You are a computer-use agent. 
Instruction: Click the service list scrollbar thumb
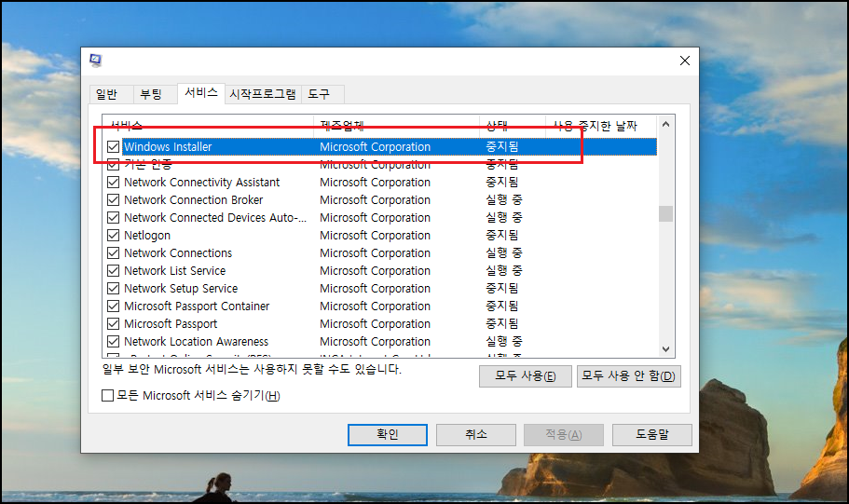[666, 213]
